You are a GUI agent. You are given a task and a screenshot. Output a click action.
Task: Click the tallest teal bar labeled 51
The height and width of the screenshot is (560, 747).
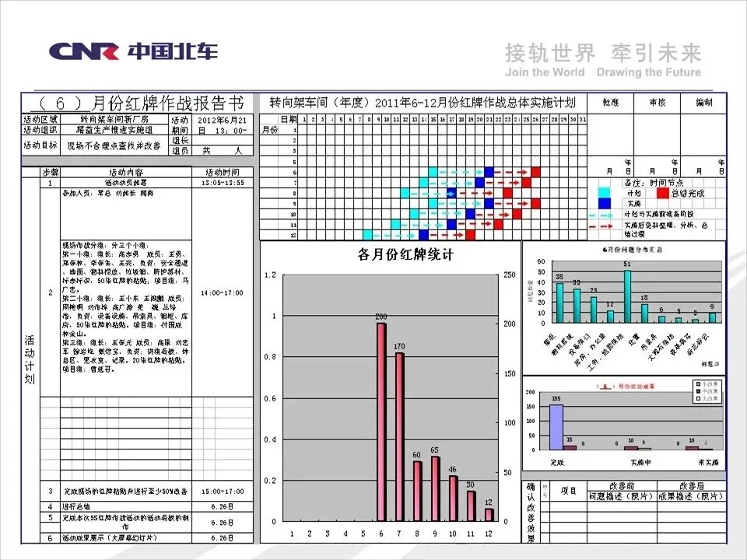point(627,296)
